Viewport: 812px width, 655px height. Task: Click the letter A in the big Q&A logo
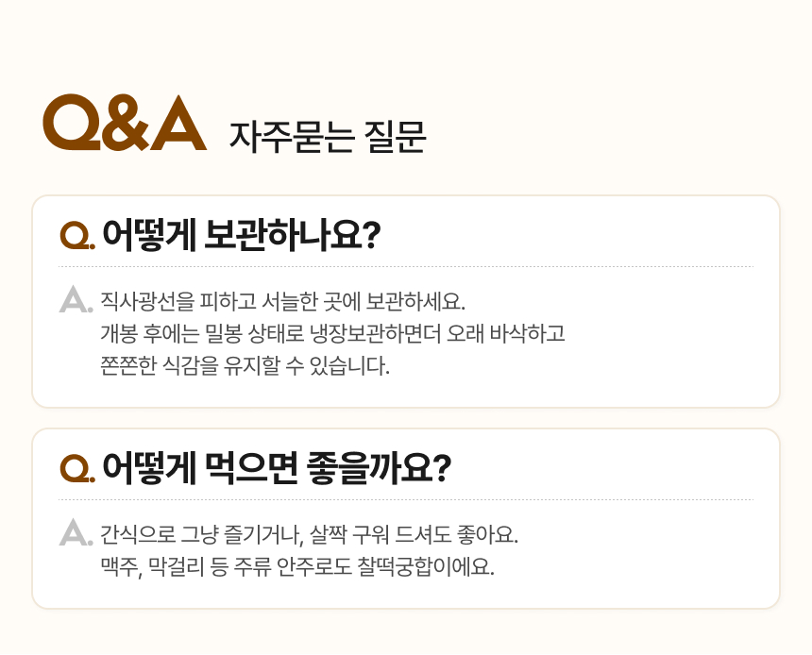coord(178,123)
